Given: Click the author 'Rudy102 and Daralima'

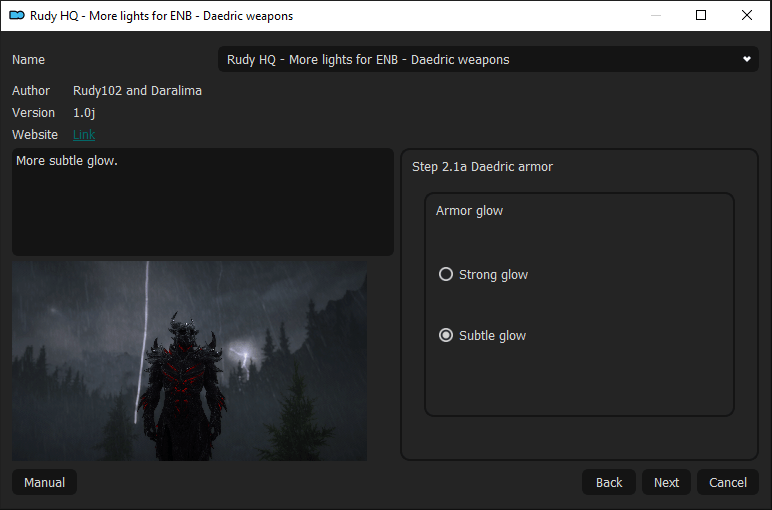Looking at the screenshot, I should [137, 91].
